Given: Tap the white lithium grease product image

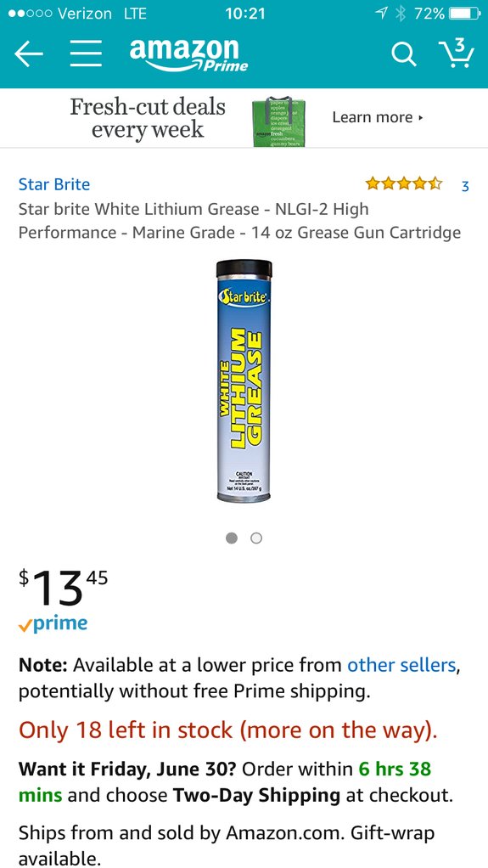Looking at the screenshot, I should pyautogui.click(x=244, y=380).
